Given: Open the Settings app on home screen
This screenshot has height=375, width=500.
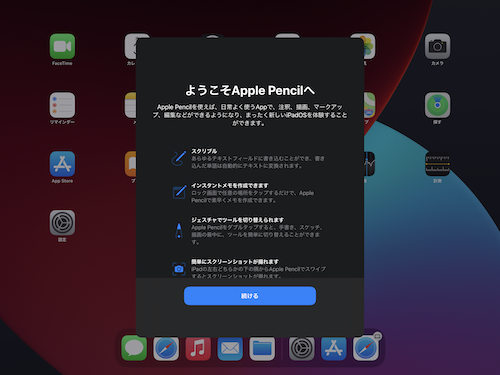Looking at the screenshot, I should coord(62,223).
